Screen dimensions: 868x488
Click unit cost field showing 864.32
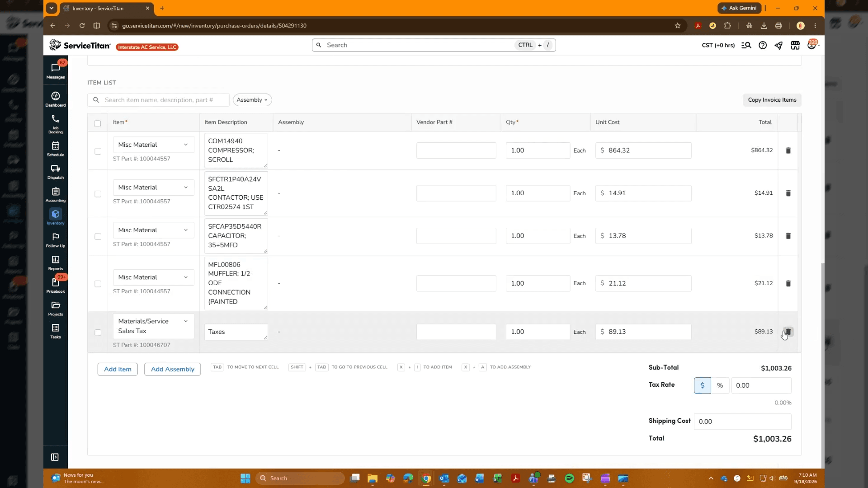643,150
